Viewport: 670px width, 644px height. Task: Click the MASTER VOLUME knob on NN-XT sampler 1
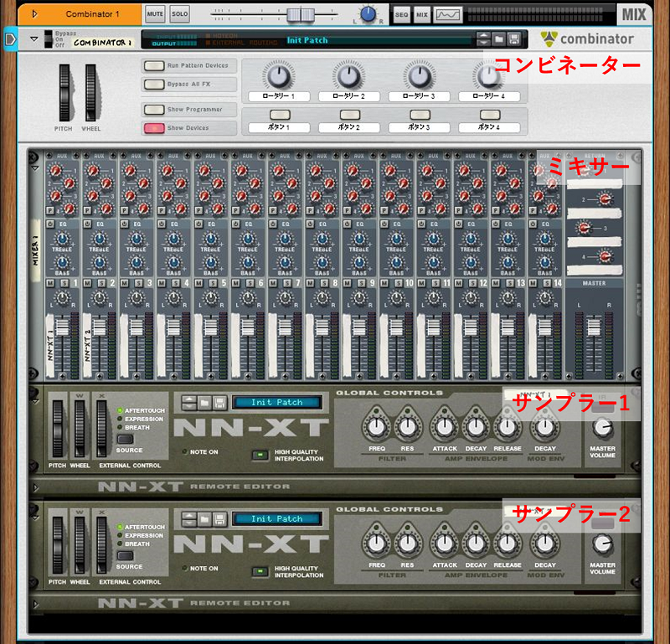(x=602, y=427)
